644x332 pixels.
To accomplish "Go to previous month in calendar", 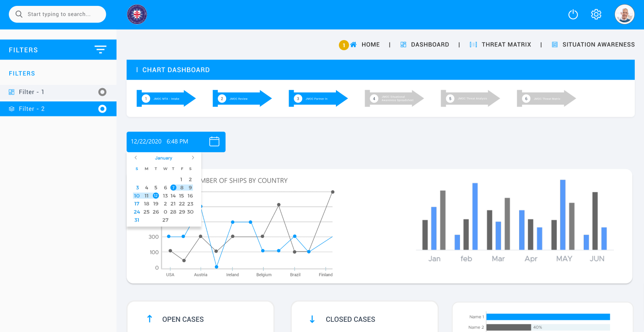I will click(136, 158).
